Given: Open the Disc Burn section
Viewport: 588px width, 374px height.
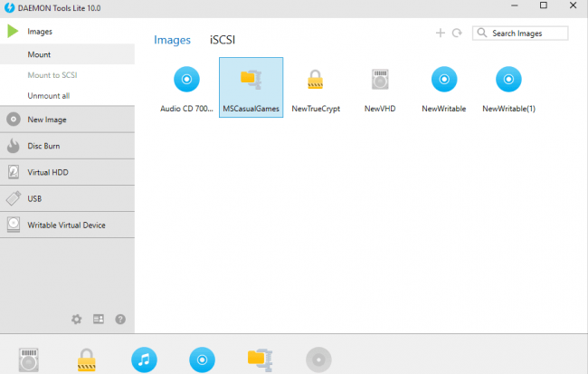Looking at the screenshot, I should pos(67,146).
